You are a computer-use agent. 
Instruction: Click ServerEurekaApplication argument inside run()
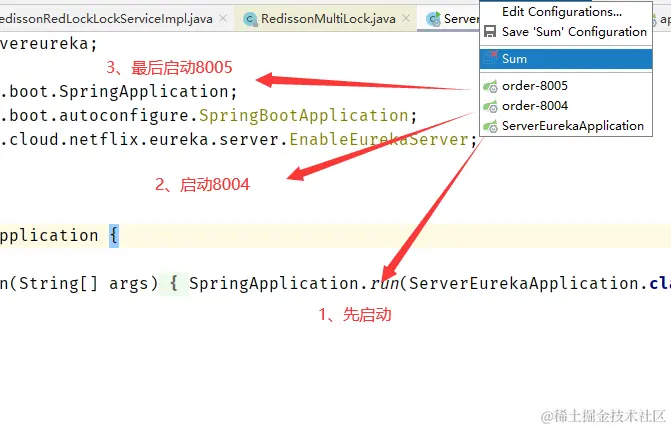click(x=524, y=283)
